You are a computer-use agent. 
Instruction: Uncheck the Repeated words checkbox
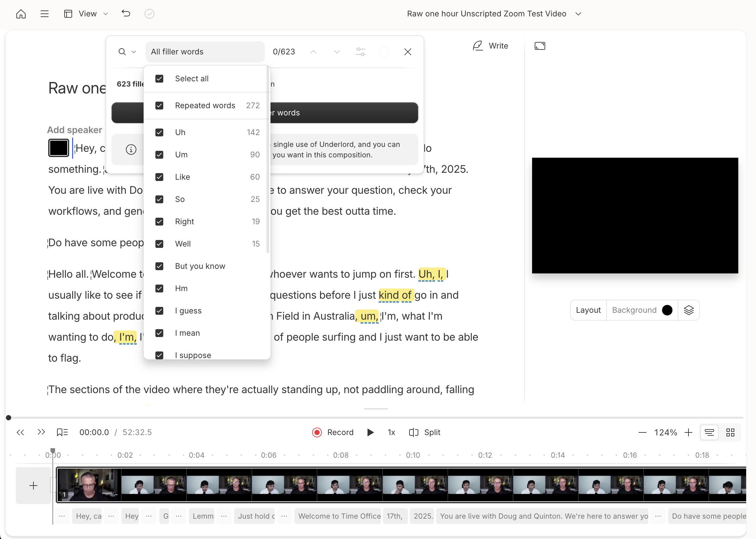tap(159, 106)
